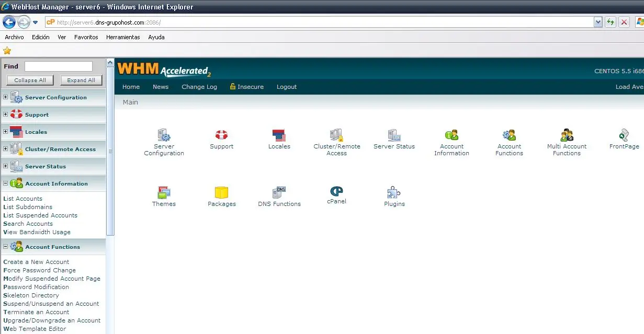The height and width of the screenshot is (334, 644).
Task: Open Force Password Change link
Action: (39, 270)
